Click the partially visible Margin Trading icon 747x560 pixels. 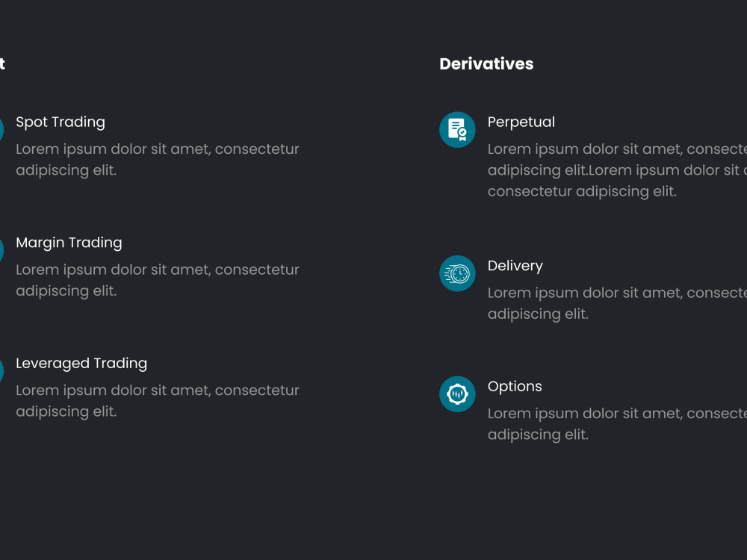pos(1,250)
